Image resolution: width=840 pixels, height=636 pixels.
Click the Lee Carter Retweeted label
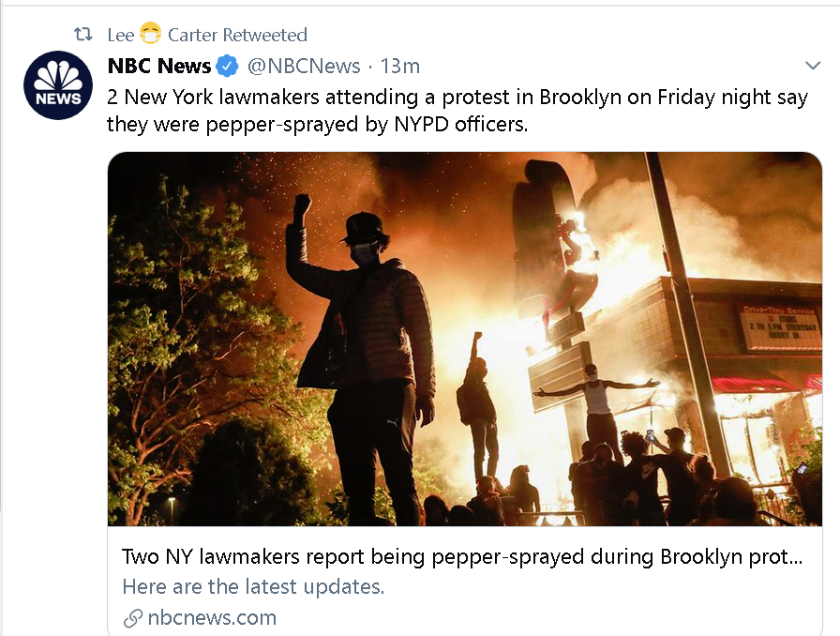tap(207, 35)
